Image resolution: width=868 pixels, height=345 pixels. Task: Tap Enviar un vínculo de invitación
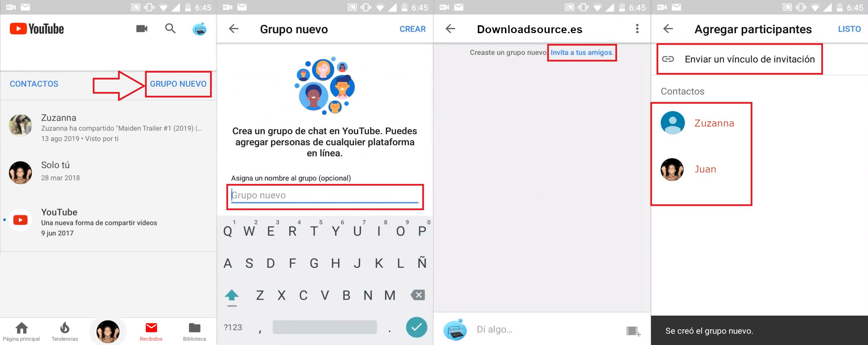coord(750,59)
